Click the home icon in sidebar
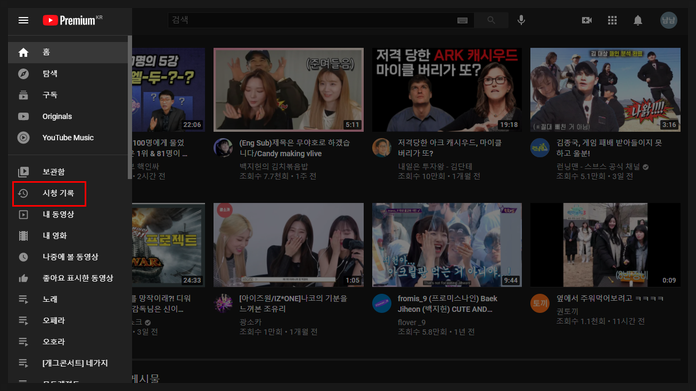Screen dimensions: 696x391 (x=24, y=52)
